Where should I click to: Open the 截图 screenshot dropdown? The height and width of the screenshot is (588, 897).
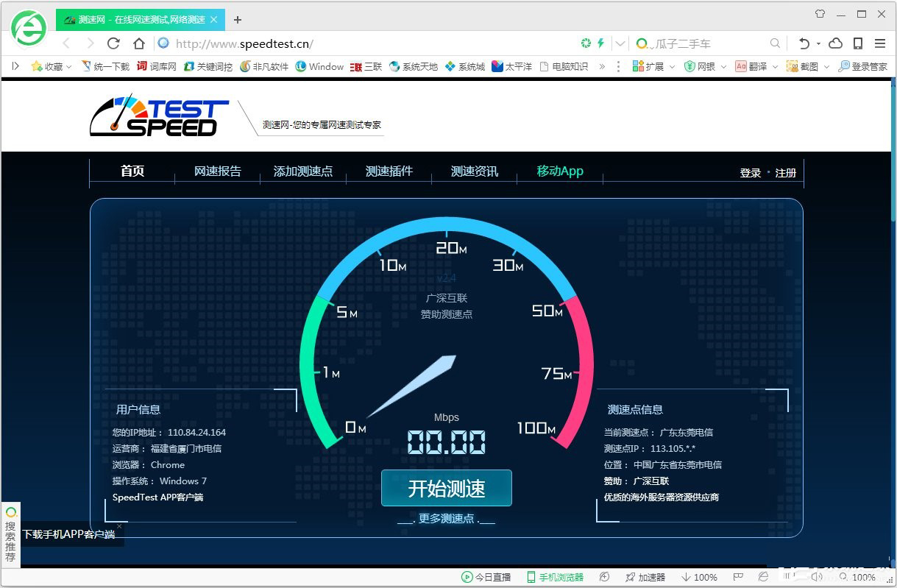[808, 66]
